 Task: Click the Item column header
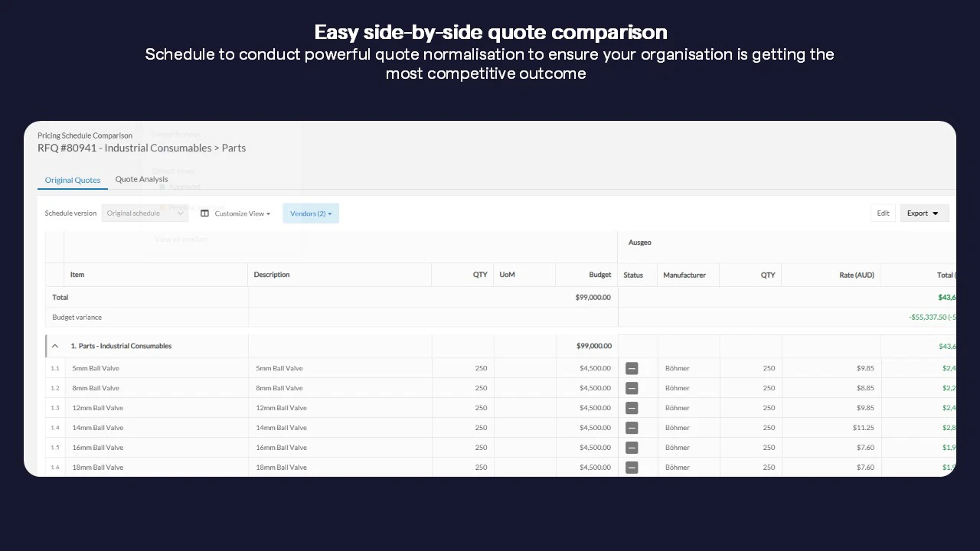[x=77, y=275]
